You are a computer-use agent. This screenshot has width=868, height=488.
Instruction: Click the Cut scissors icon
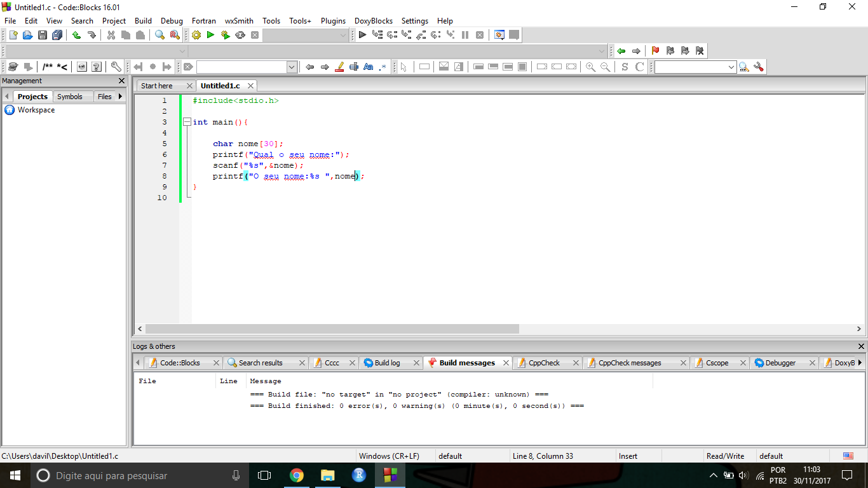111,35
